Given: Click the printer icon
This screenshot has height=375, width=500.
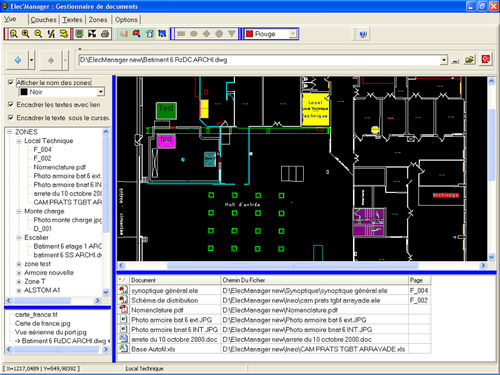Looking at the screenshot, I should (x=105, y=34).
